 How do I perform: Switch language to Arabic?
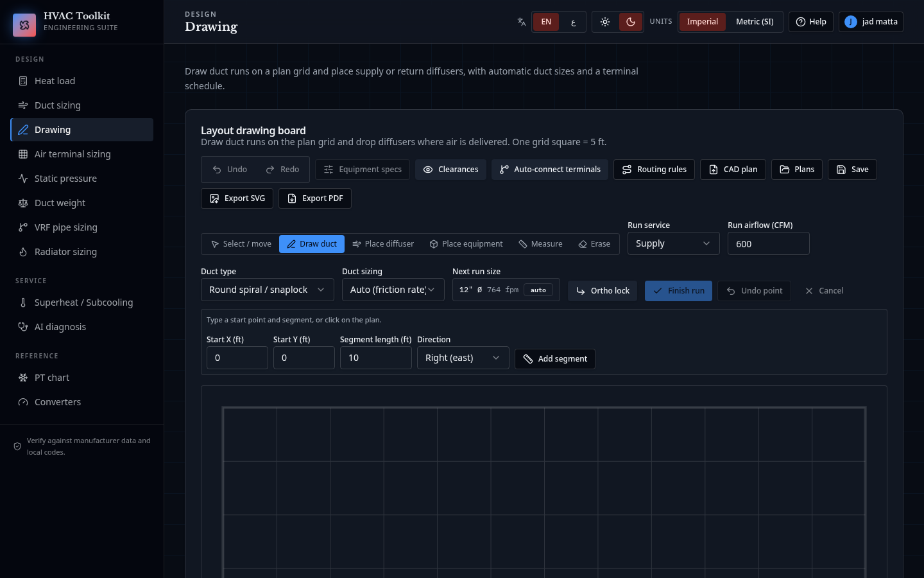click(x=573, y=22)
